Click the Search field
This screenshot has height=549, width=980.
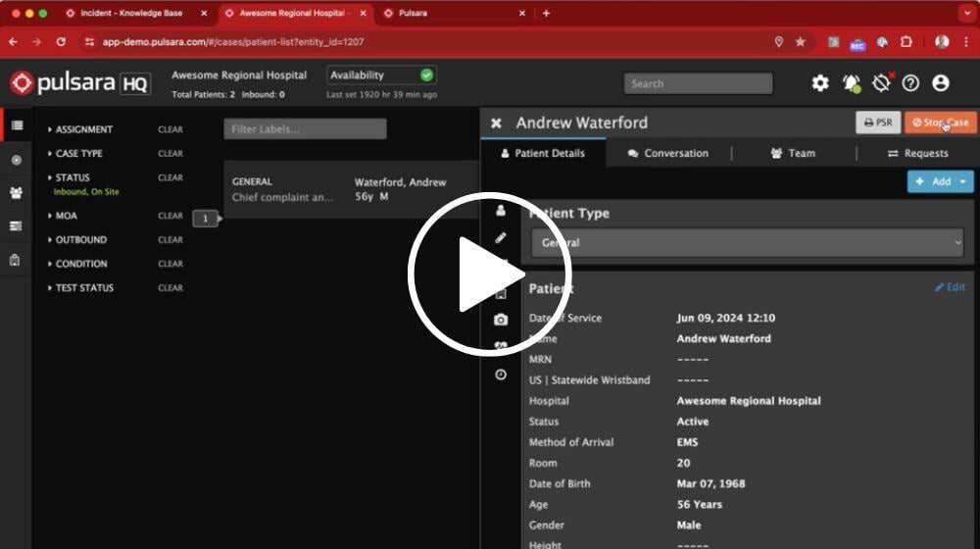(x=698, y=83)
